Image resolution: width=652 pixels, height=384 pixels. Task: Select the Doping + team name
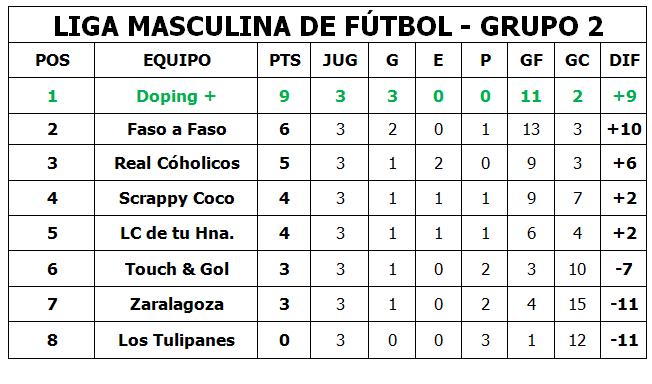tap(176, 96)
